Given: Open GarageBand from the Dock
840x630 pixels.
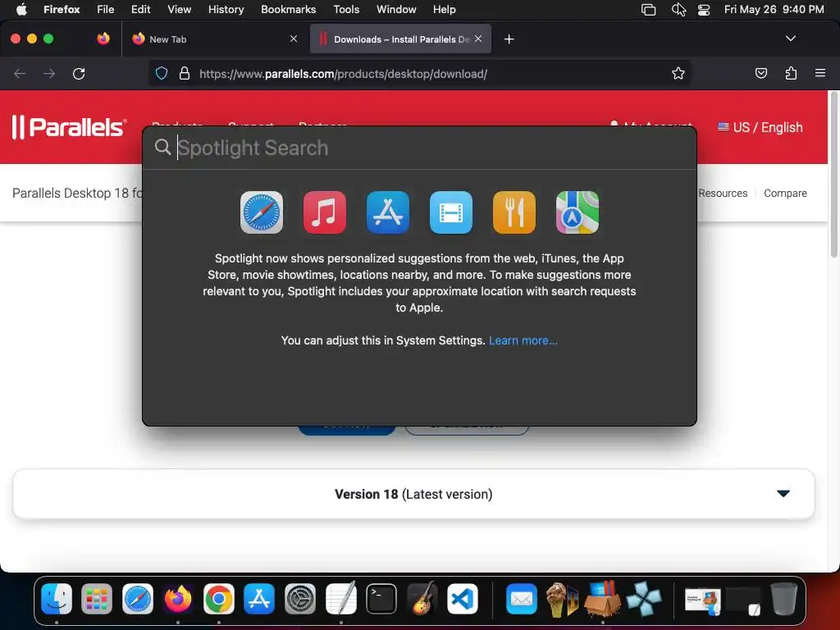Looking at the screenshot, I should tap(422, 599).
